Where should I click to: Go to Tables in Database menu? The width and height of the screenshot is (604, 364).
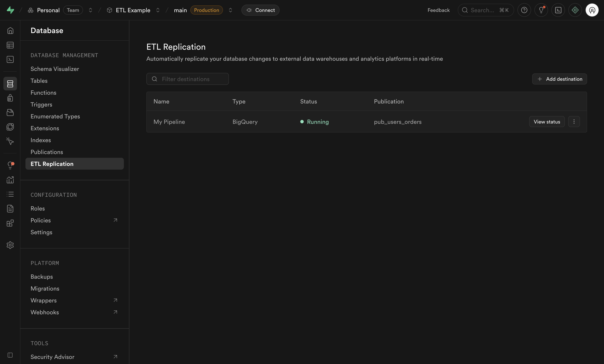pyautogui.click(x=74, y=81)
